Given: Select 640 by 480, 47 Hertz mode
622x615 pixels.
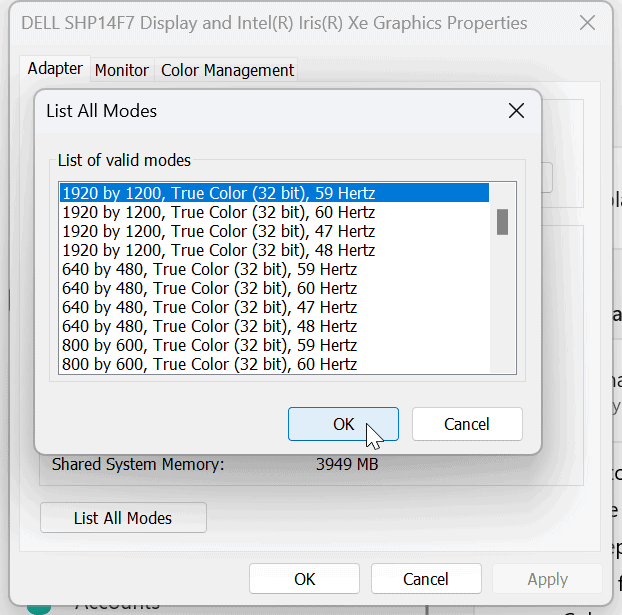Looking at the screenshot, I should coord(209,307).
